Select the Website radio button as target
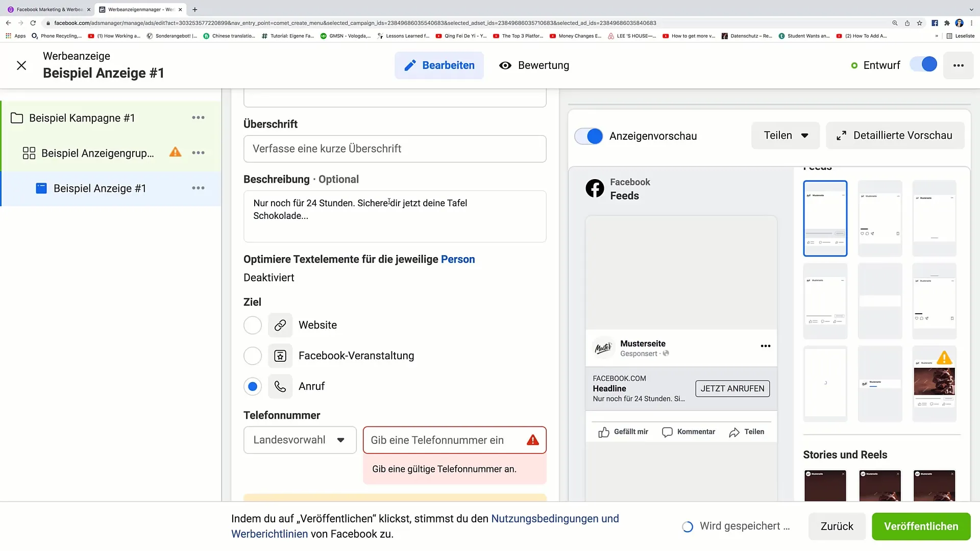The height and width of the screenshot is (551, 980). [x=253, y=325]
